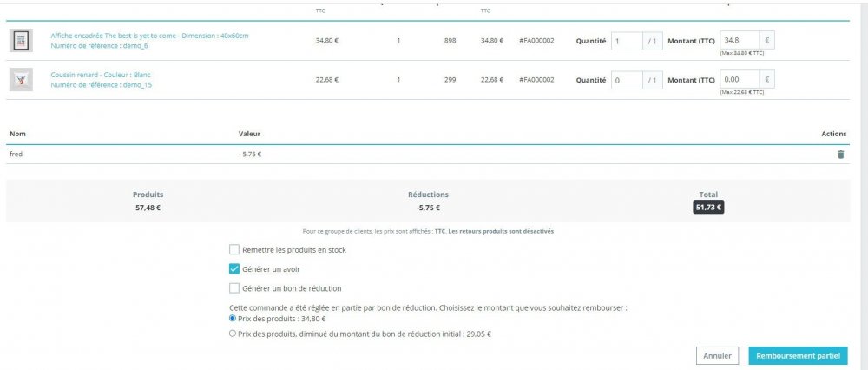Click unit price 22,68 € of Coussin renard
The width and height of the screenshot is (868, 370).
[326, 80]
